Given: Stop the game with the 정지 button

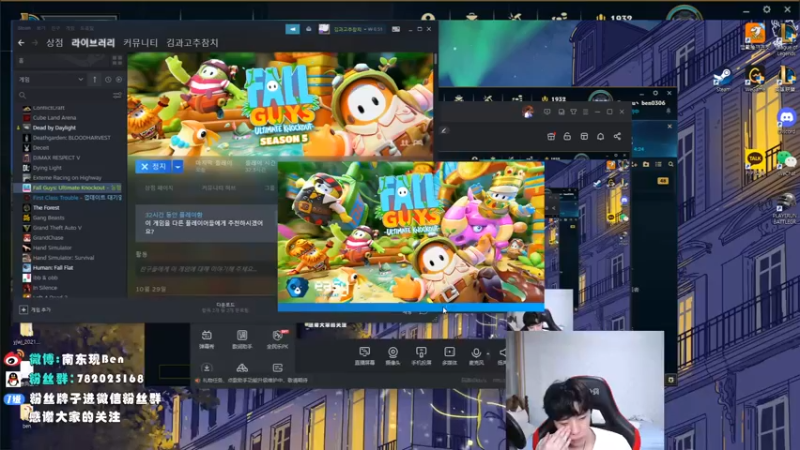Looking at the screenshot, I should point(154,166).
